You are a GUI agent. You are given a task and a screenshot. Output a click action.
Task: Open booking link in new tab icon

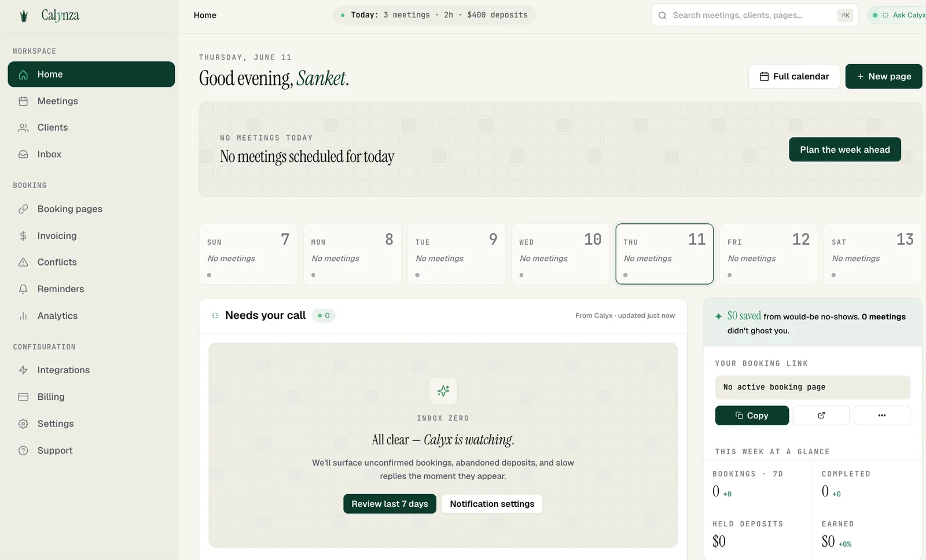(821, 415)
